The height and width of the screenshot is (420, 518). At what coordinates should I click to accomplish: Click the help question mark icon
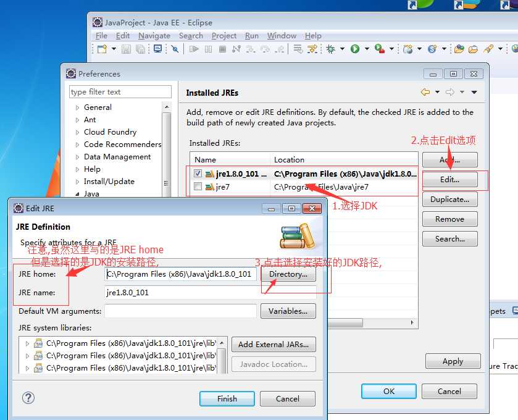(28, 398)
